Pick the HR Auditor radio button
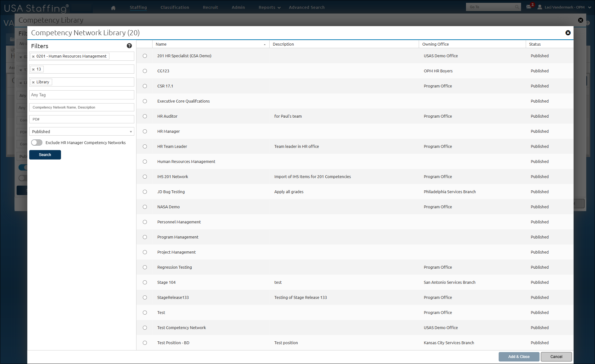Viewport: 595px width, 364px height. coord(145,116)
